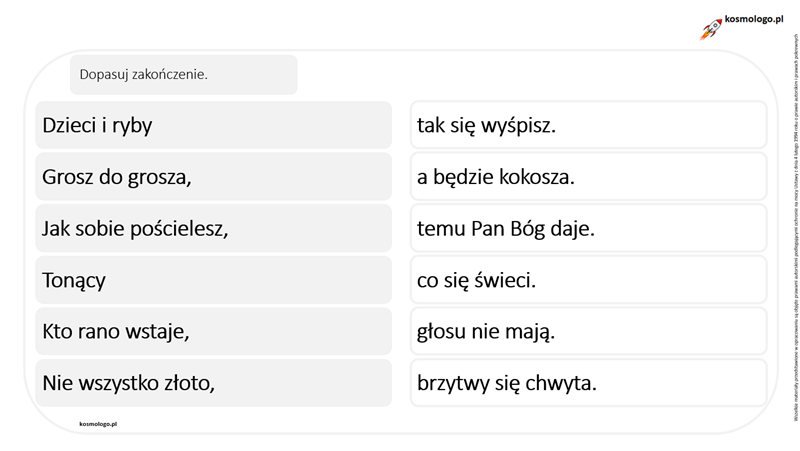Screen dimensions: 800x451
Task: Pick the ending "a będzie kokosza."
Action: 588,177
